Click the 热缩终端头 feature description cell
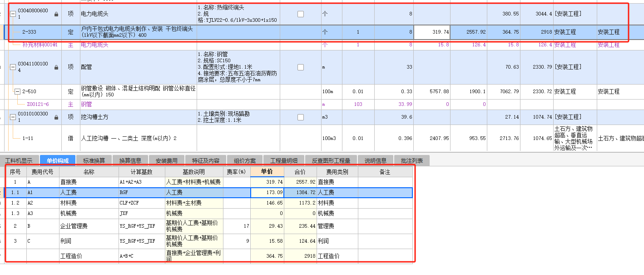Screen dimensions: 644x275 [238, 14]
